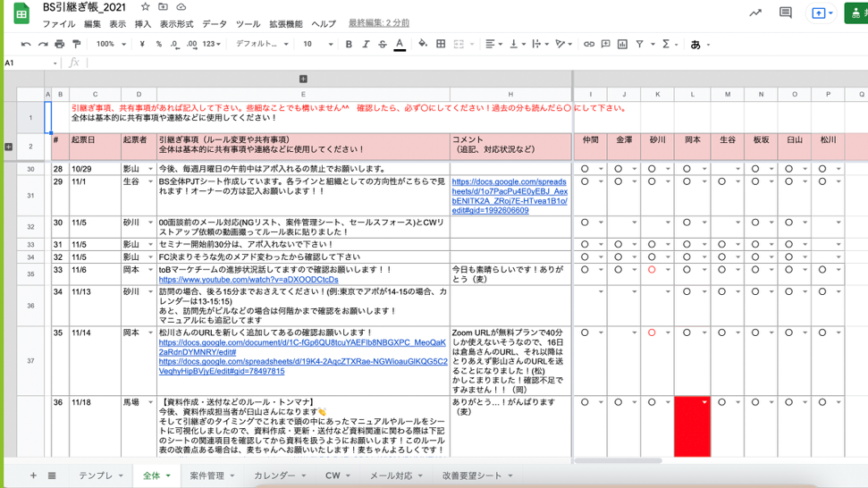Open the font size 10 dropdown
Viewport: 868px width, 488px height.
[317, 44]
